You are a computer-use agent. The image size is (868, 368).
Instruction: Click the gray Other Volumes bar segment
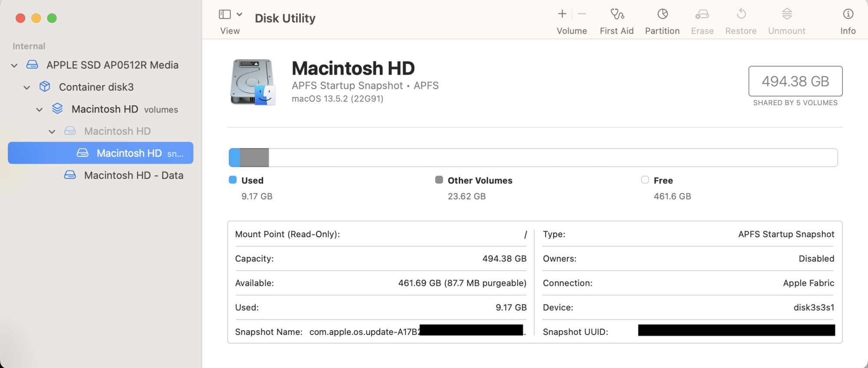(254, 158)
